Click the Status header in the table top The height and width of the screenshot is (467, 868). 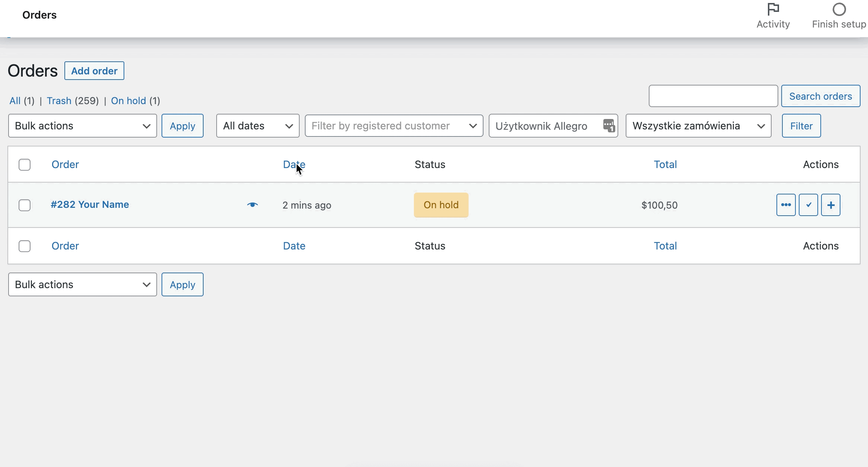click(430, 164)
